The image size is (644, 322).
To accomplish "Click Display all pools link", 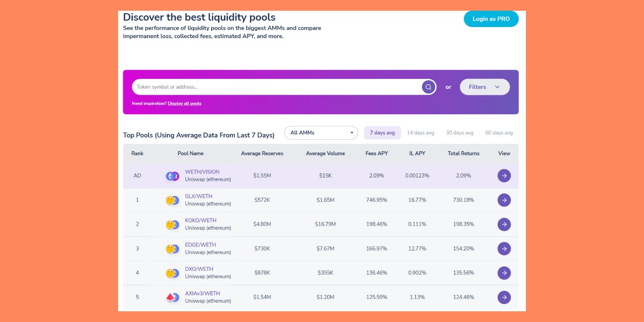I will click(185, 103).
